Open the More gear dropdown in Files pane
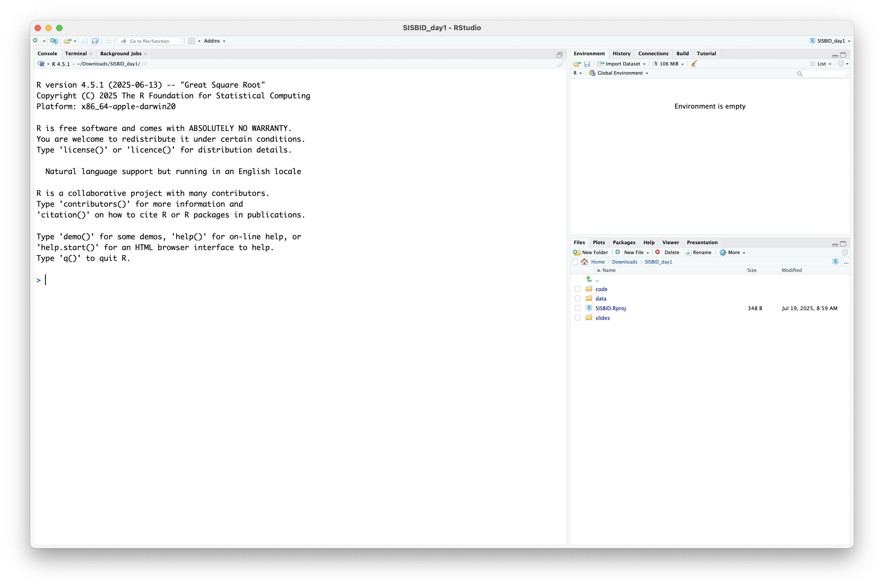The image size is (884, 588). [x=732, y=253]
